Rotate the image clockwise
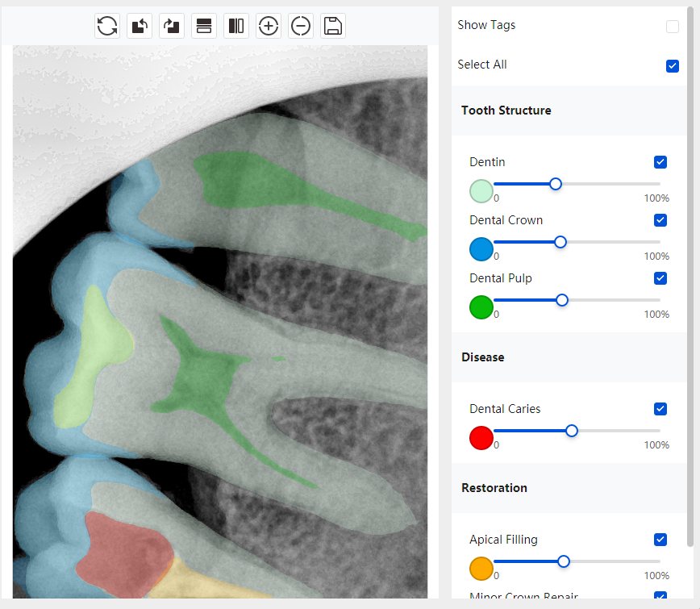The image size is (700, 609). point(172,26)
